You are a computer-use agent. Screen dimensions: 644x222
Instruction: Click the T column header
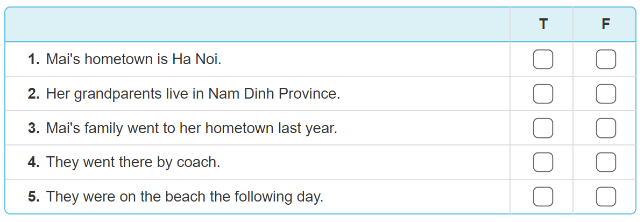(543, 24)
